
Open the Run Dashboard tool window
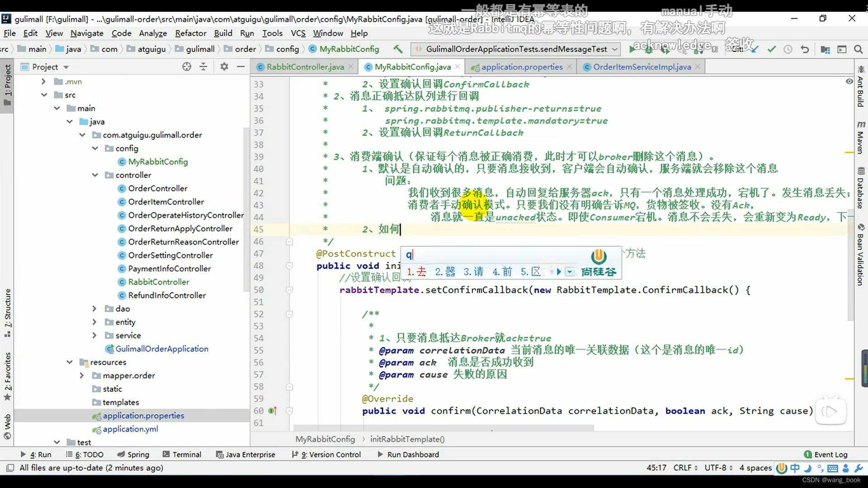click(408, 455)
